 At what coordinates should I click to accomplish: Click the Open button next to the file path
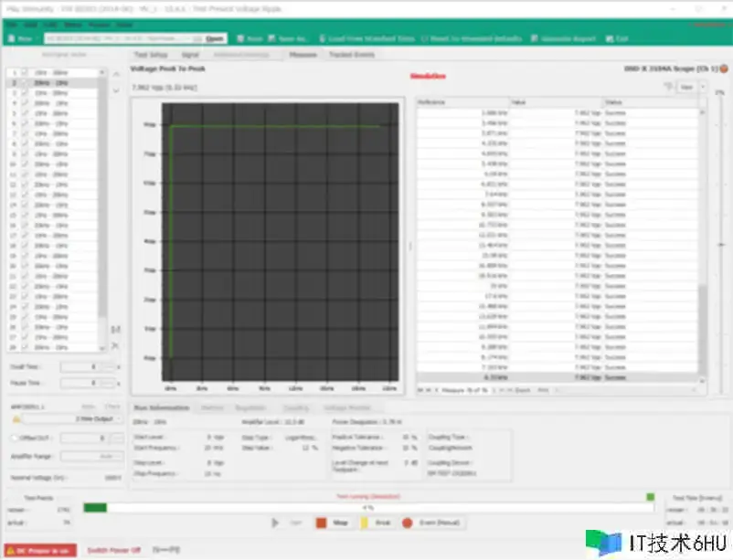coord(212,39)
